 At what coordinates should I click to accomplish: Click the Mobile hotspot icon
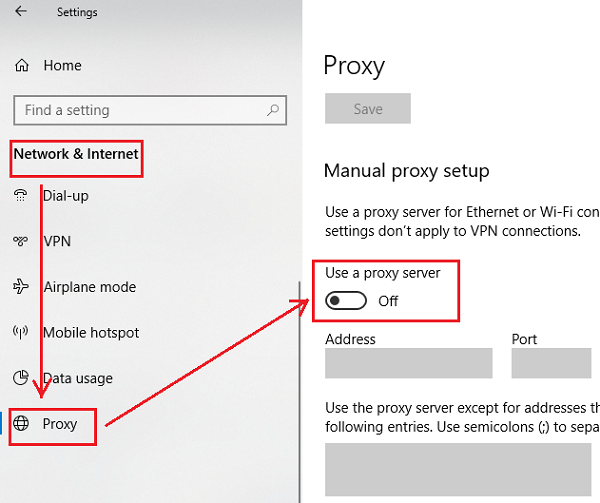pyautogui.click(x=20, y=333)
